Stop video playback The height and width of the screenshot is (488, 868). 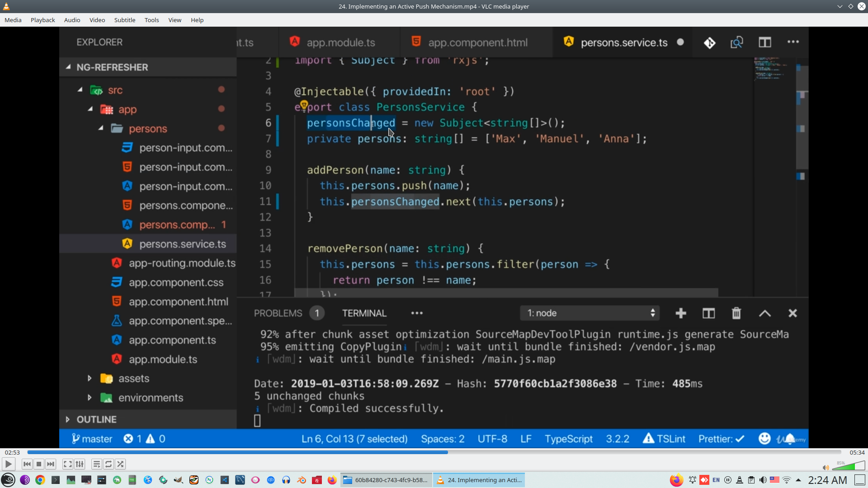click(x=39, y=464)
